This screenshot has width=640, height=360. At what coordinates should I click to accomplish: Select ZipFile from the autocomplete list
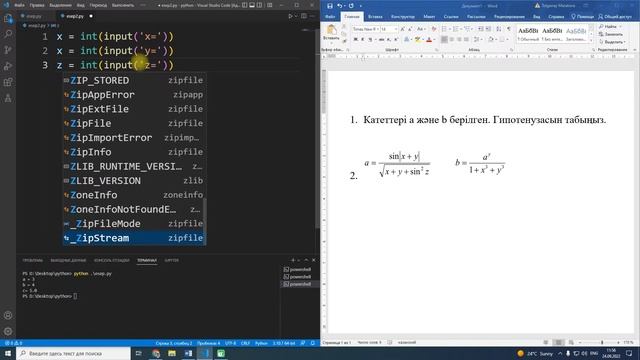click(x=134, y=123)
